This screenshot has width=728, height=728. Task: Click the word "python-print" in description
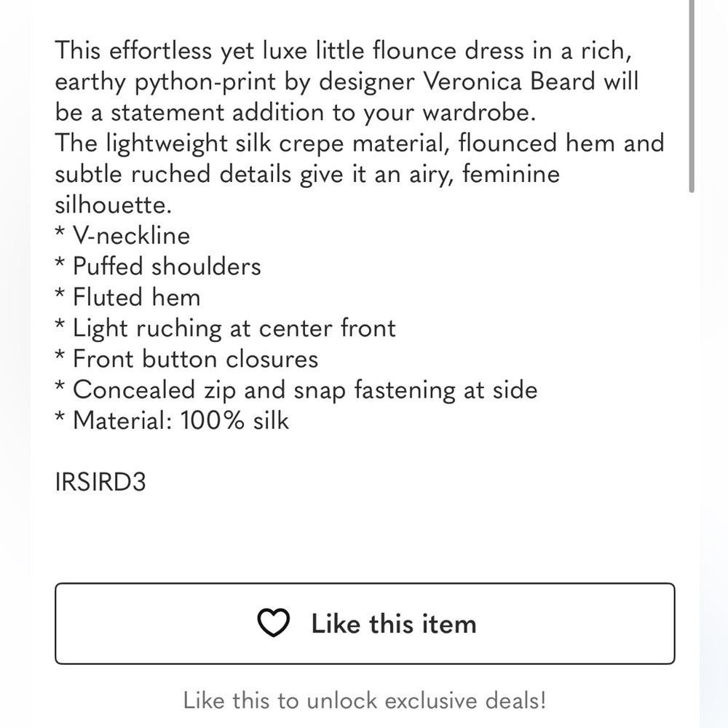pos(205,83)
